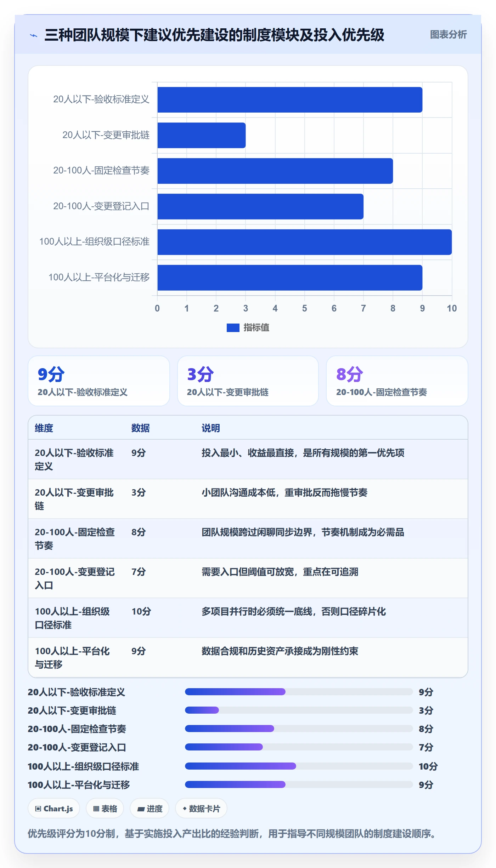Viewport: 496px width, 868px height.
Task: Click the y-axis label 100人以上-组织级口径标准
Action: [x=94, y=242]
